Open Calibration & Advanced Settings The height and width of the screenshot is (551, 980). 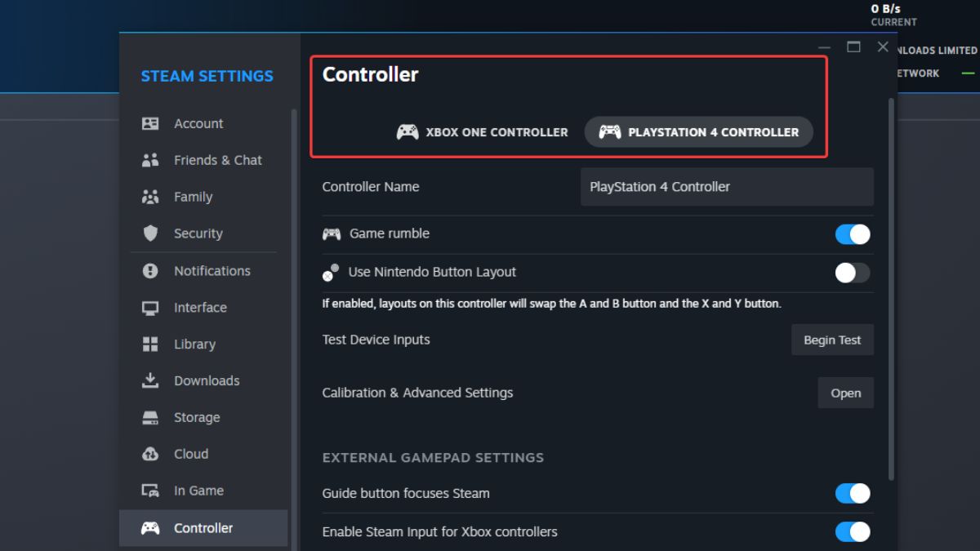click(845, 393)
